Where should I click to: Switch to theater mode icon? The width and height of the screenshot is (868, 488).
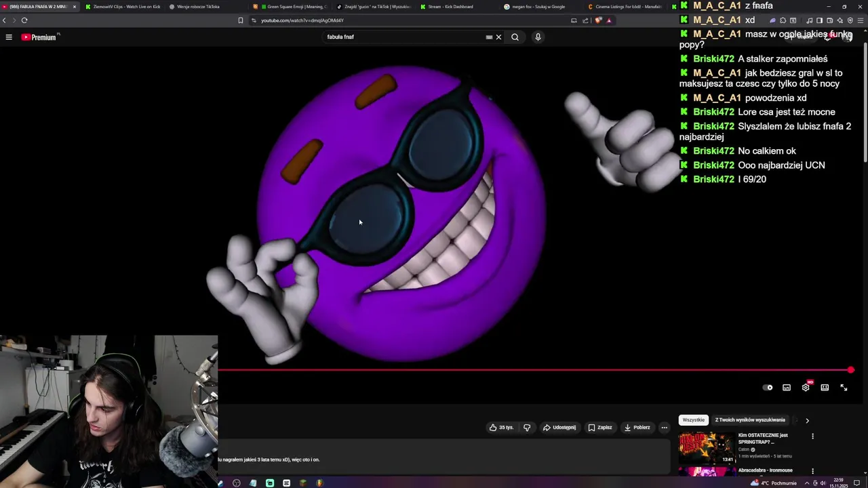[x=825, y=388]
